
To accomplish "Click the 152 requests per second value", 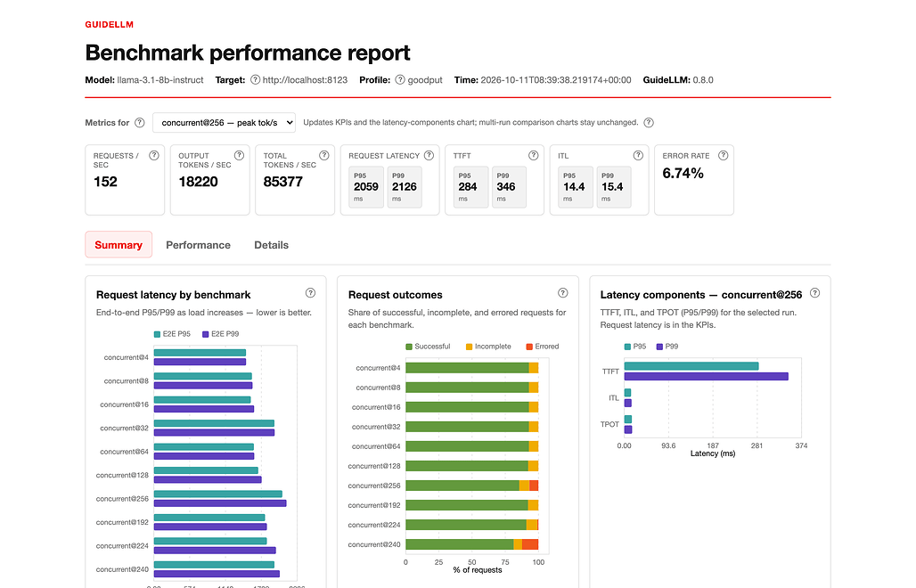I will coord(105,182).
